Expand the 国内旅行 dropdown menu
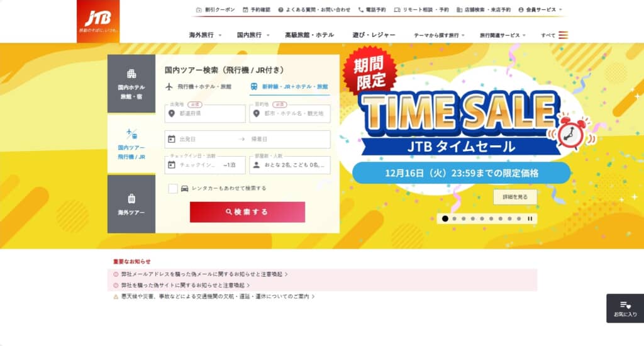Screen dimensions: 644x346 coord(253,35)
